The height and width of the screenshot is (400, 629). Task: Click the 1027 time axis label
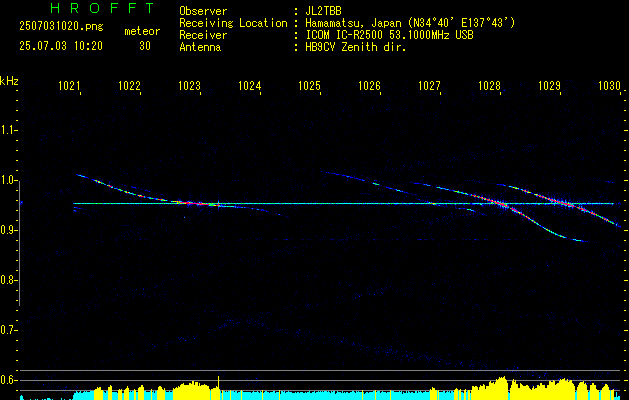(429, 86)
